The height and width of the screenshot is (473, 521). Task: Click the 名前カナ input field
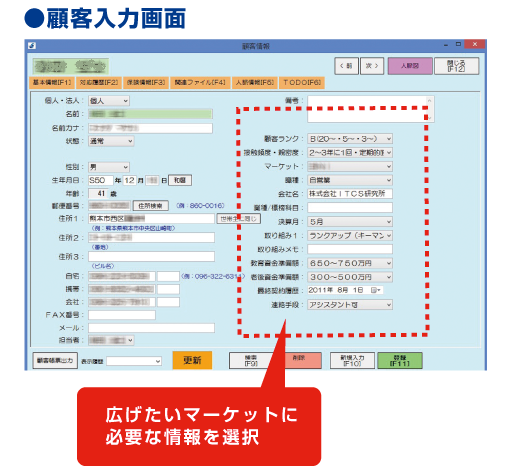tap(150, 128)
